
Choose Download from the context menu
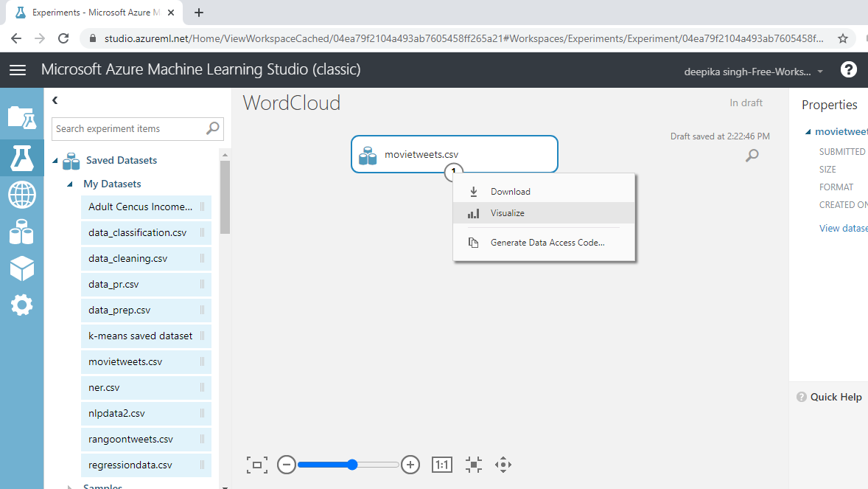(x=544, y=191)
